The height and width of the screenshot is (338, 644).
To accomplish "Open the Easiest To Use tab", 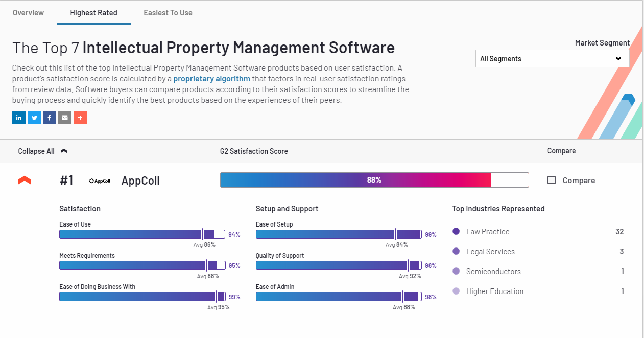I will pos(168,13).
